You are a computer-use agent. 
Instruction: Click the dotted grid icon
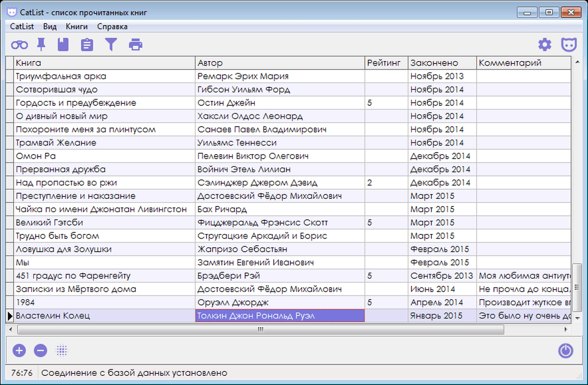62,350
